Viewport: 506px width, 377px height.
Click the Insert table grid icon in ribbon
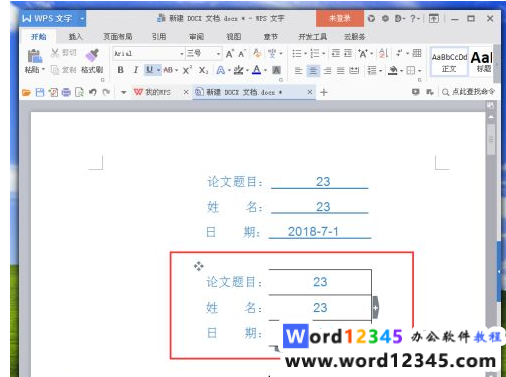point(417,53)
